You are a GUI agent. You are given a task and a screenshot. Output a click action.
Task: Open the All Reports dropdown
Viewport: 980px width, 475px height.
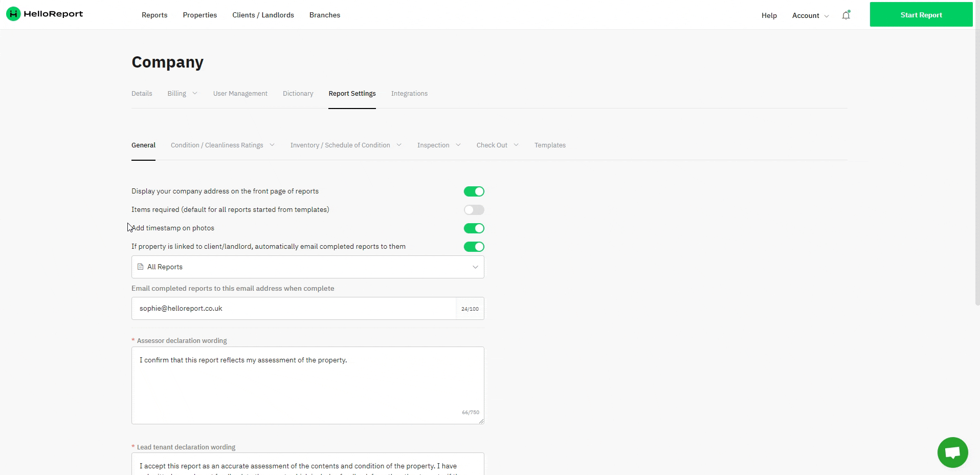[308, 267]
